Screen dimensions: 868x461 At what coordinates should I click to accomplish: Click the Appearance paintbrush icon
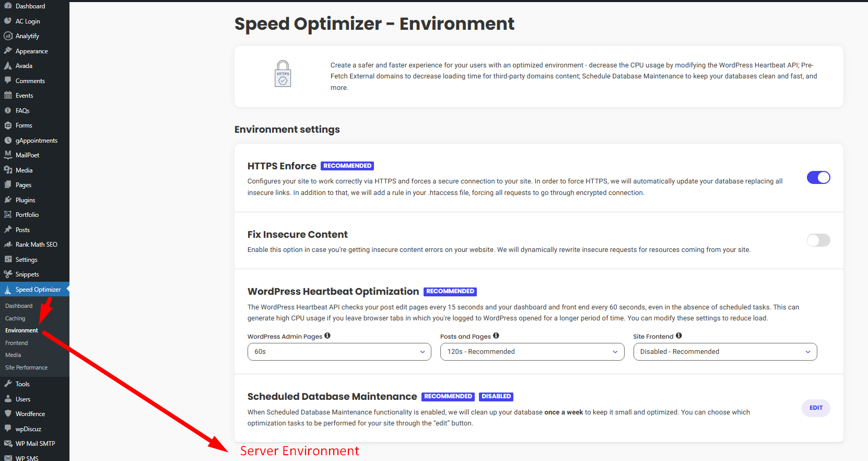pos(8,51)
